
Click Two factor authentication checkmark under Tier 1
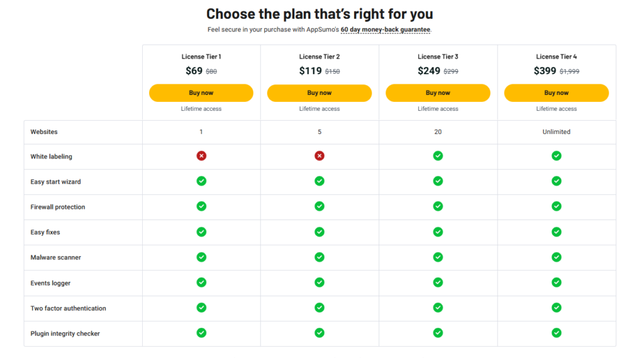[201, 308]
